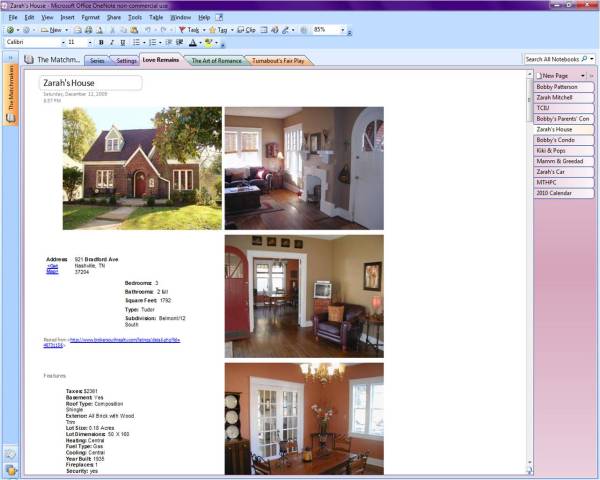Open the zoom percentage dropdown
The image size is (600, 480).
pyautogui.click(x=343, y=30)
